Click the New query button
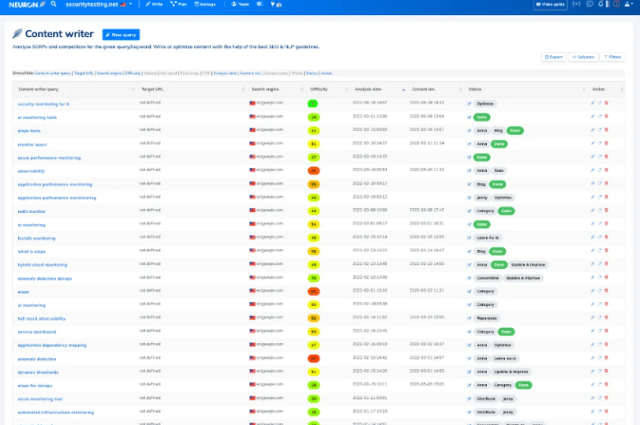The height and width of the screenshot is (425, 640). point(119,34)
